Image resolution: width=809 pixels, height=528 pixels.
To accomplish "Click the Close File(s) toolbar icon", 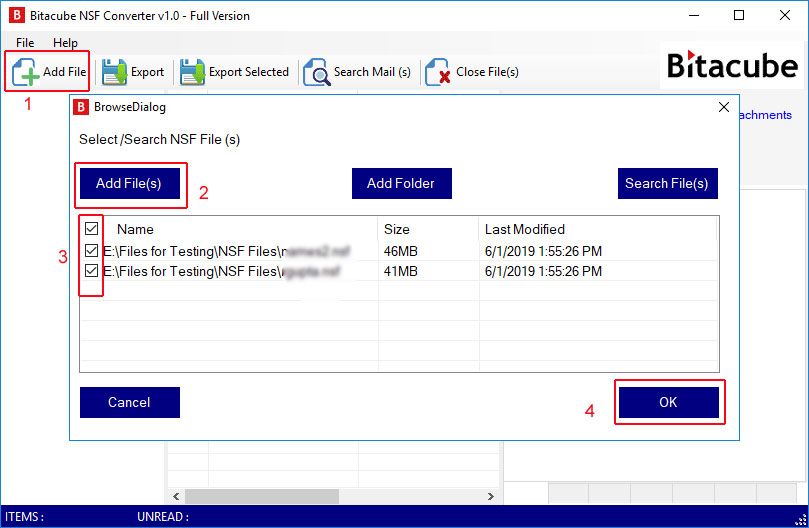I will tap(472, 72).
